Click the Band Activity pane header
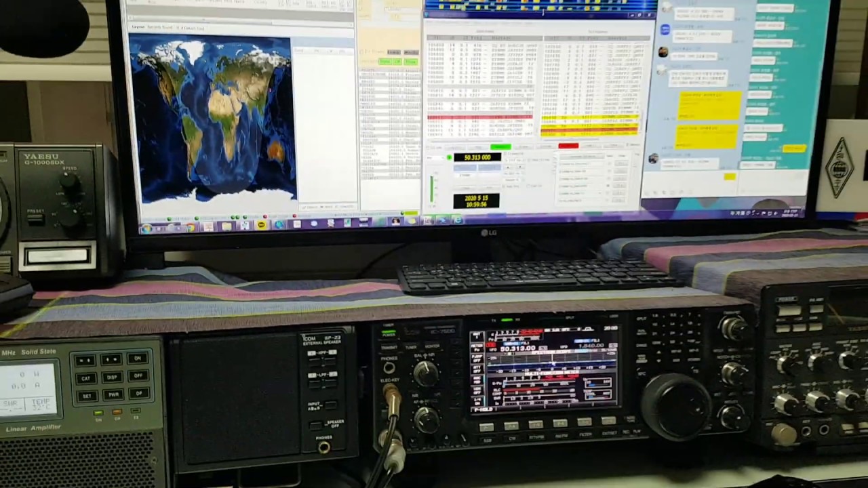The width and height of the screenshot is (868, 488). (x=485, y=31)
